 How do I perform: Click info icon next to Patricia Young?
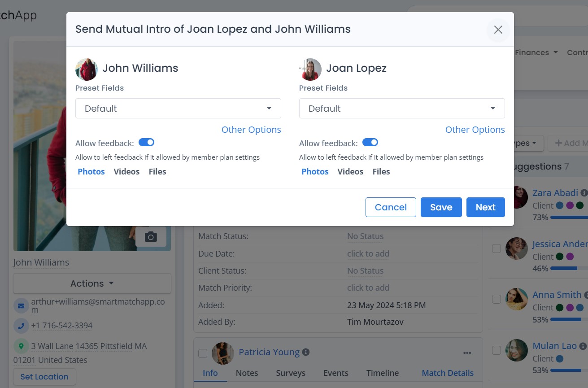[x=306, y=352]
